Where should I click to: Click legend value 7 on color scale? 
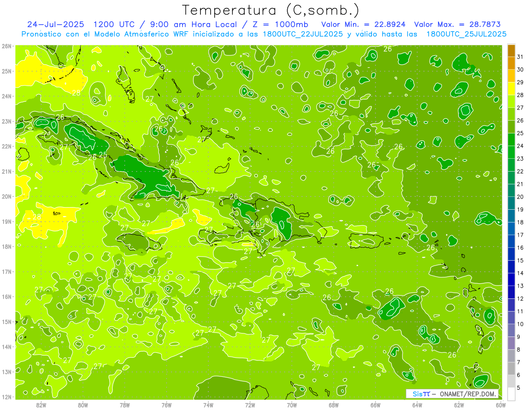point(519,363)
